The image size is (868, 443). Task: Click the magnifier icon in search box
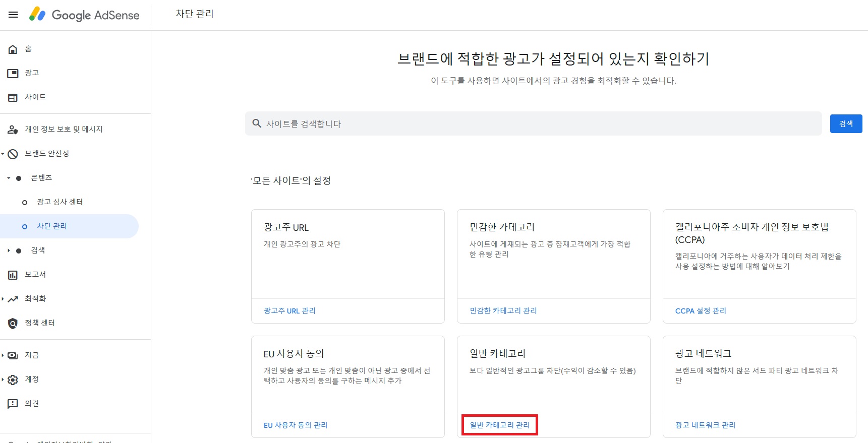[257, 123]
